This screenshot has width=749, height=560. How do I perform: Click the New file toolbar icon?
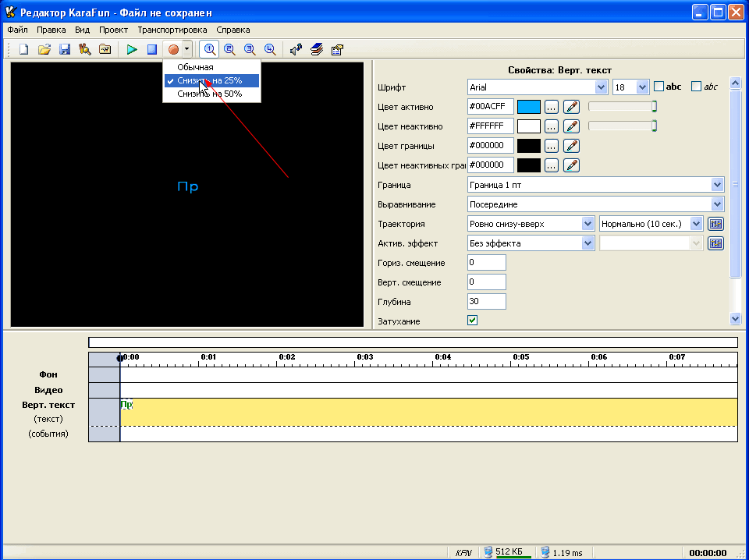click(24, 49)
